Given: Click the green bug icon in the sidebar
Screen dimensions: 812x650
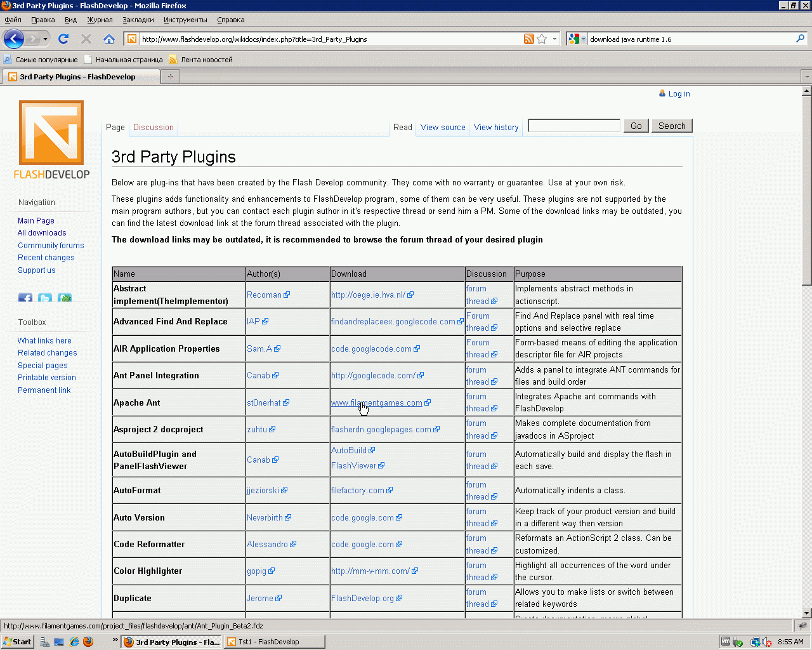Looking at the screenshot, I should click(65, 298).
